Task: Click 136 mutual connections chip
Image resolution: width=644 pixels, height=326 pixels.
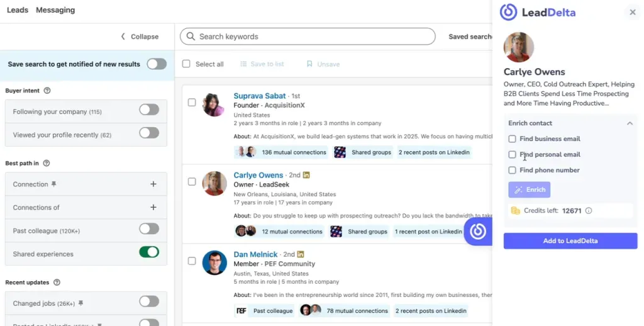Action: pos(281,152)
